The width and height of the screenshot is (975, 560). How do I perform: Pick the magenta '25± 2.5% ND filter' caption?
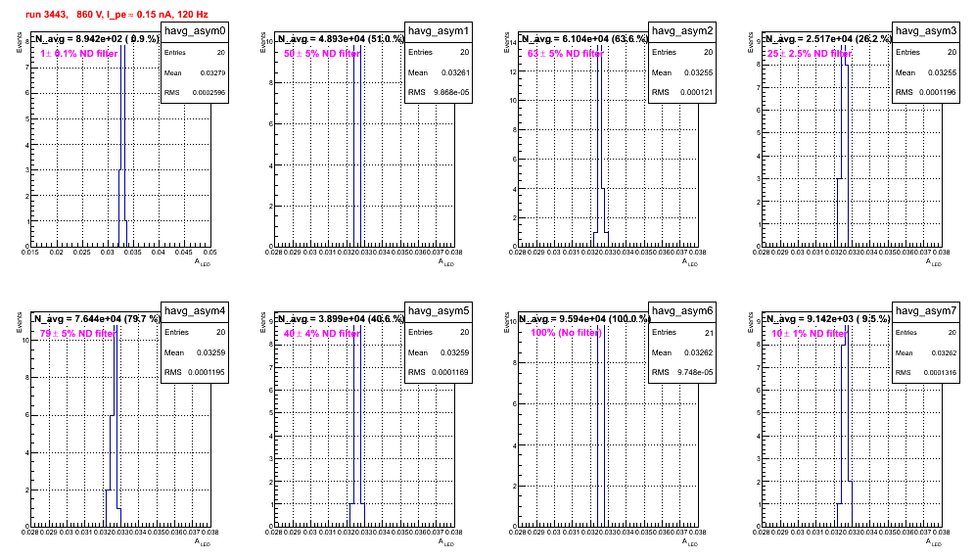810,54
